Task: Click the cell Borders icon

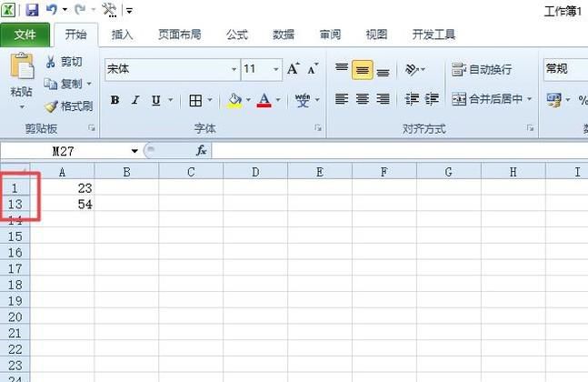Action: click(195, 100)
